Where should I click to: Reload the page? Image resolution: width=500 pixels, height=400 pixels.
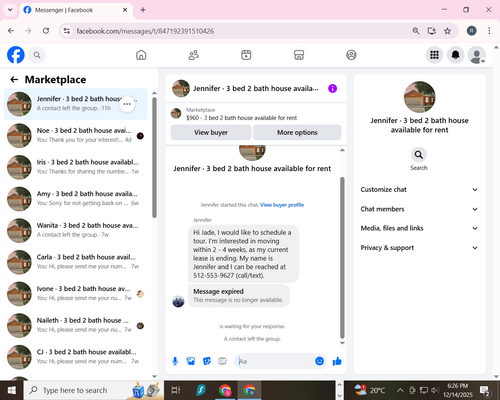tap(46, 31)
